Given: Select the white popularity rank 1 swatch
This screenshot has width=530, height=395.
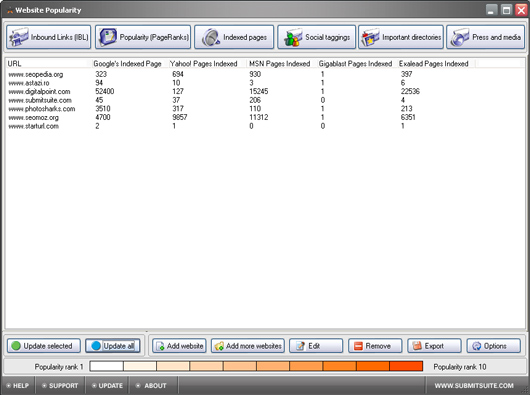Looking at the screenshot, I should pyautogui.click(x=106, y=366).
